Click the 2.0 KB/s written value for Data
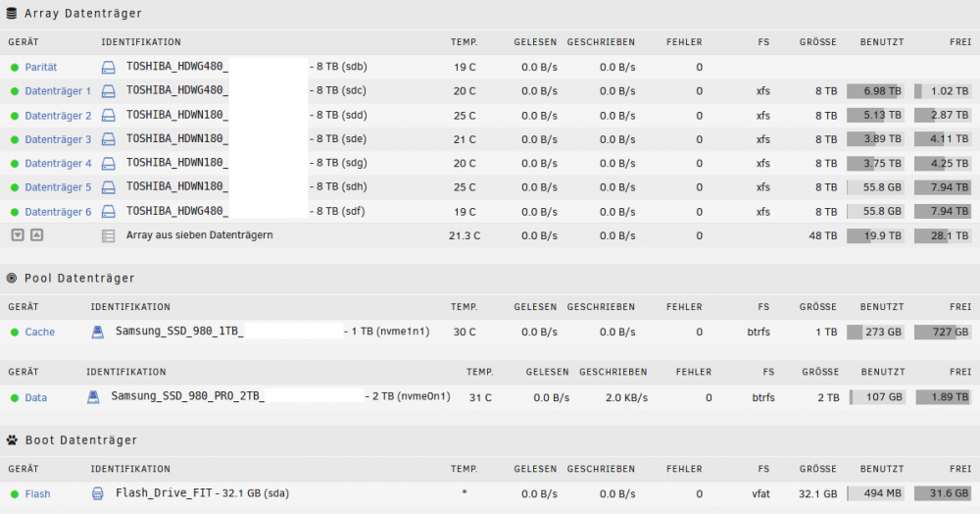 point(626,397)
